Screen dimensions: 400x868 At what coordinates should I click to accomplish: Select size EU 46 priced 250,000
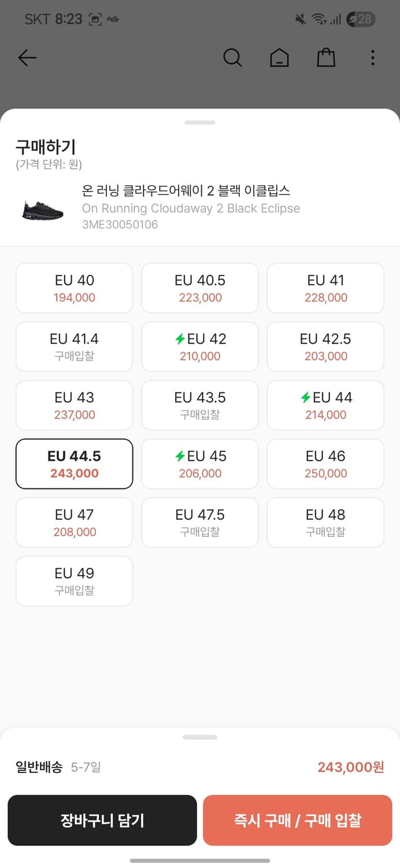point(325,464)
